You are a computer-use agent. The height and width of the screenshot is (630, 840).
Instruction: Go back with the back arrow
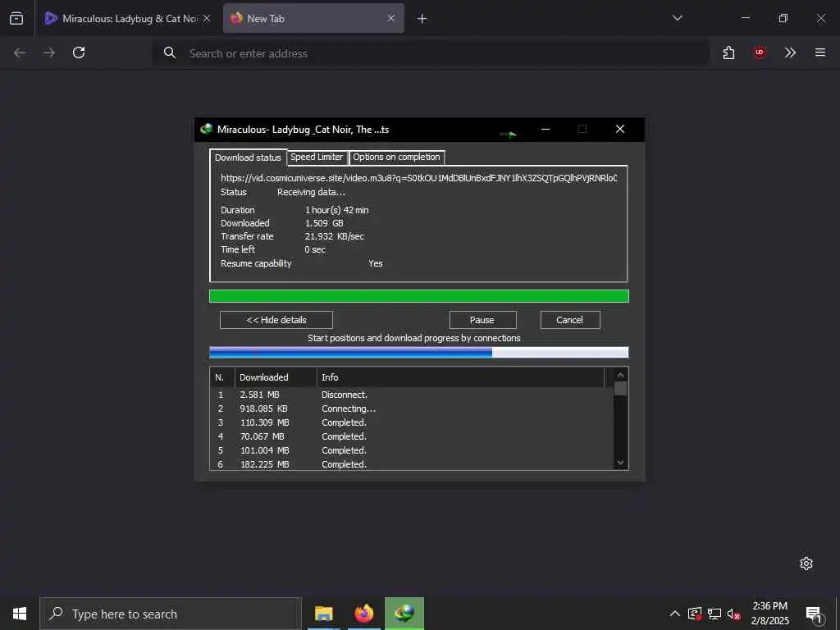[x=20, y=52]
